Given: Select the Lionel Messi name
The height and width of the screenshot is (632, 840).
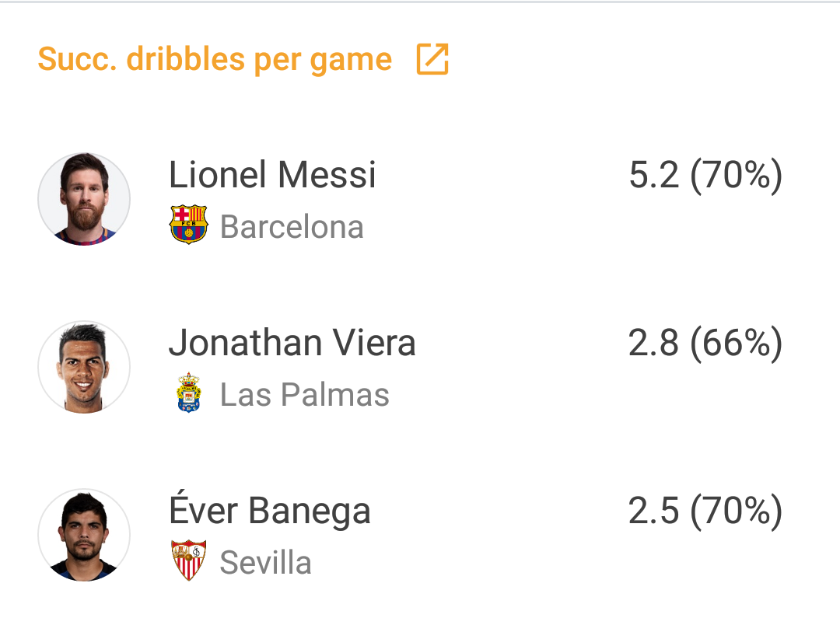Looking at the screenshot, I should [x=272, y=175].
